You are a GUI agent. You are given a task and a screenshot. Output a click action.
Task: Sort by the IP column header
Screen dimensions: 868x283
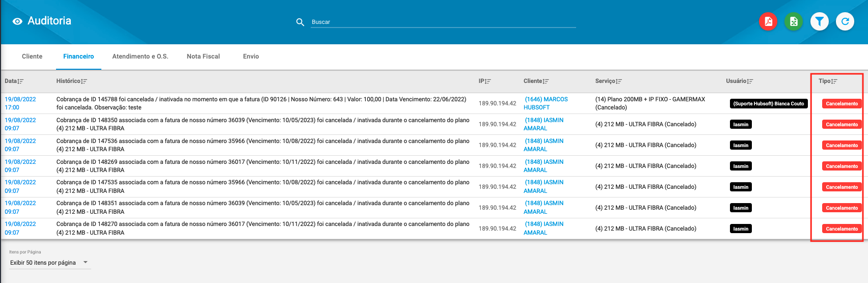485,81
